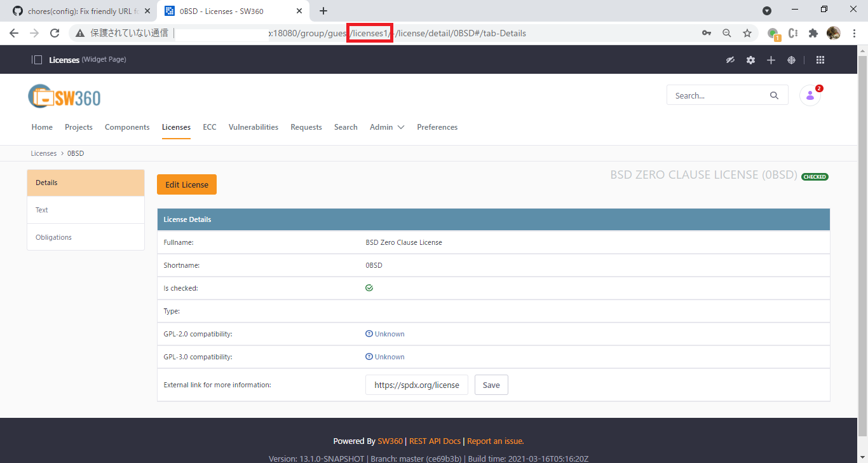Reload the page in the browser
This screenshot has height=463, width=868.
coord(55,33)
